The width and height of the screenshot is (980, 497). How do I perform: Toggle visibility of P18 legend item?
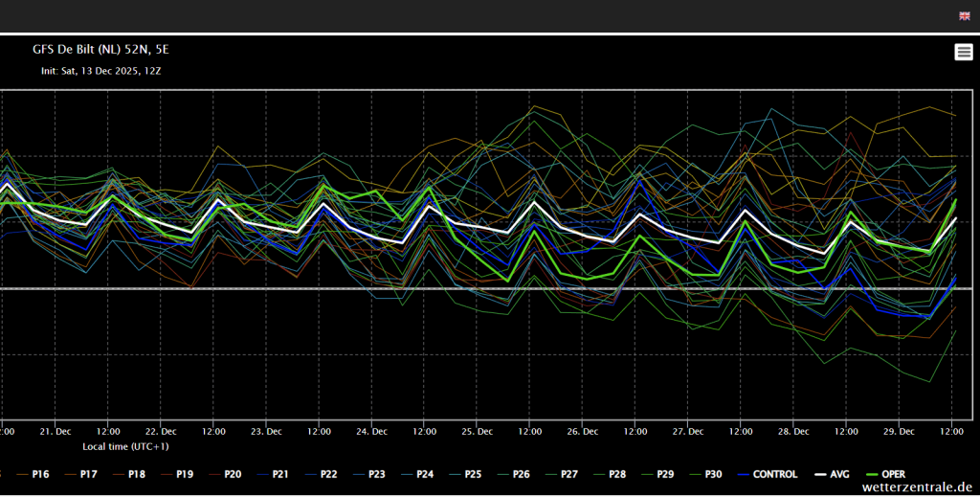pyautogui.click(x=137, y=474)
